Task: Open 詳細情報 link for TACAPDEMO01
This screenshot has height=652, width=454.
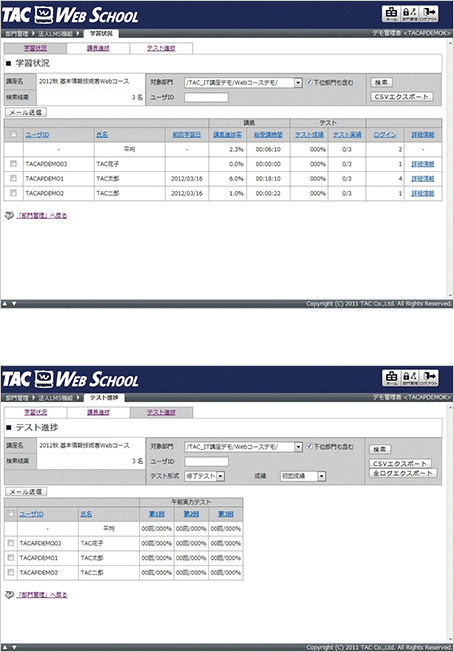Action: coord(423,179)
